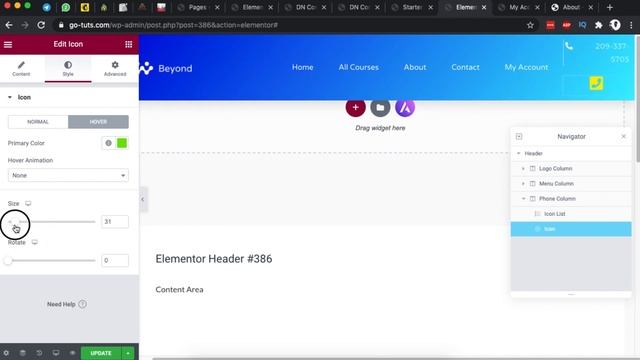640x360 pixels.
Task: Open the global color picker icon
Action: pyautogui.click(x=108, y=143)
